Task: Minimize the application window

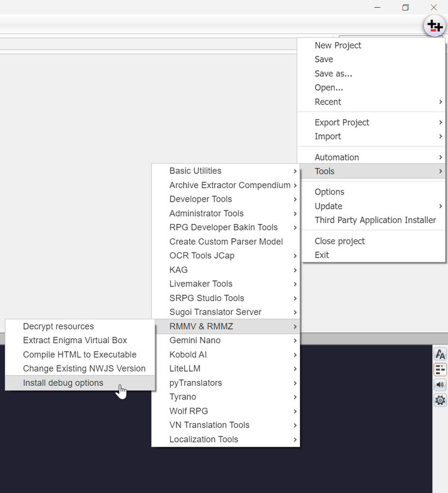Action: point(377,7)
